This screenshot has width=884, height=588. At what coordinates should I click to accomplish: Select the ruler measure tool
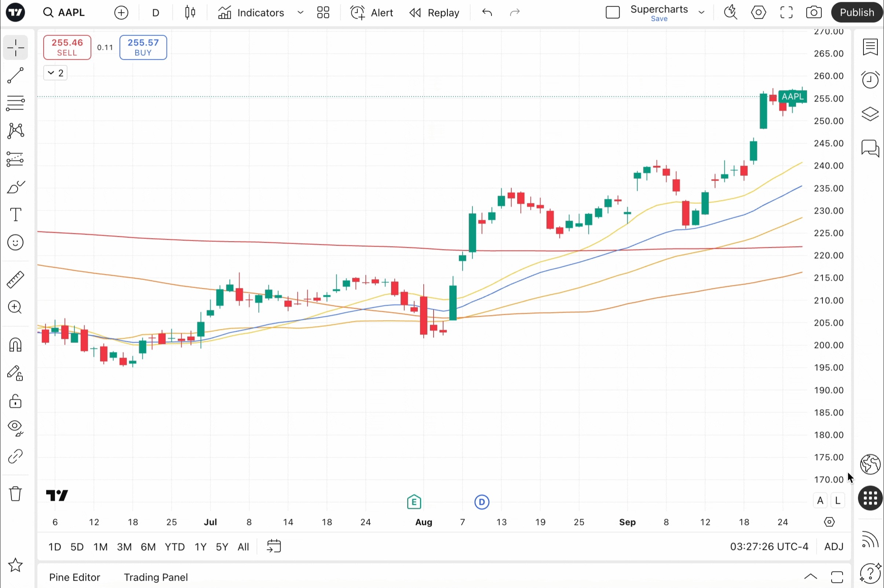click(15, 279)
